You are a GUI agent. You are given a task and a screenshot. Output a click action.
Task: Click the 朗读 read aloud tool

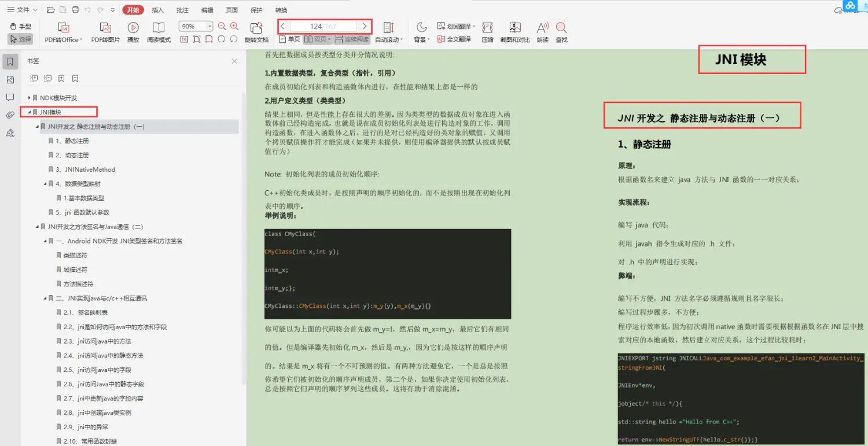click(543, 33)
